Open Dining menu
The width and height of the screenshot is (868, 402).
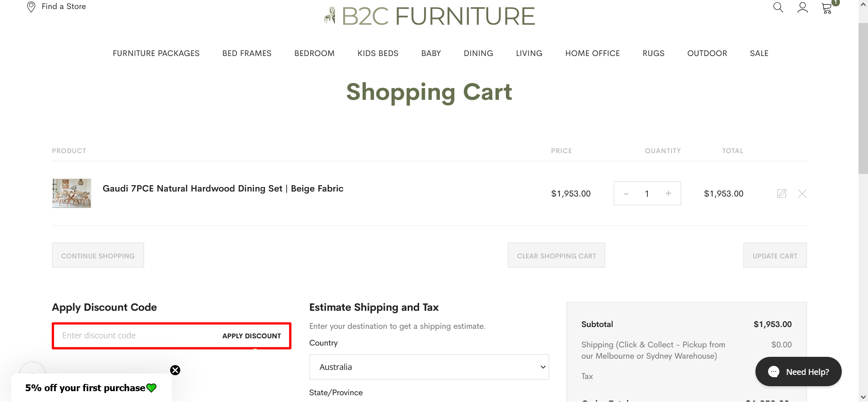pos(478,53)
